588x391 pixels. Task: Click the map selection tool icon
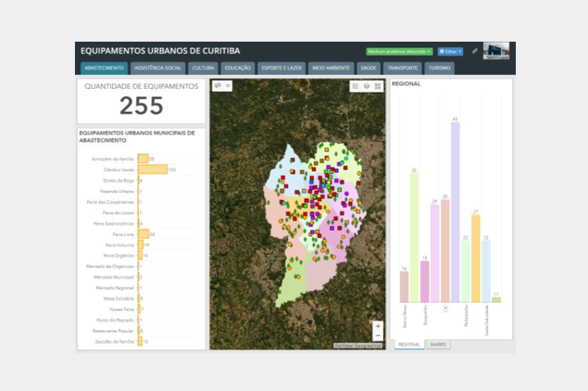[x=218, y=86]
